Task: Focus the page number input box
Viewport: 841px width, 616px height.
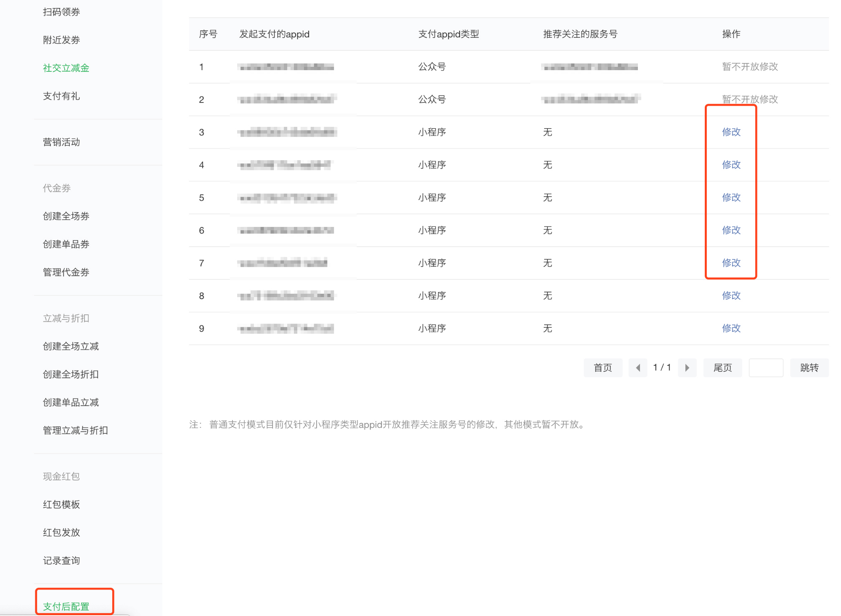Action: tap(766, 368)
